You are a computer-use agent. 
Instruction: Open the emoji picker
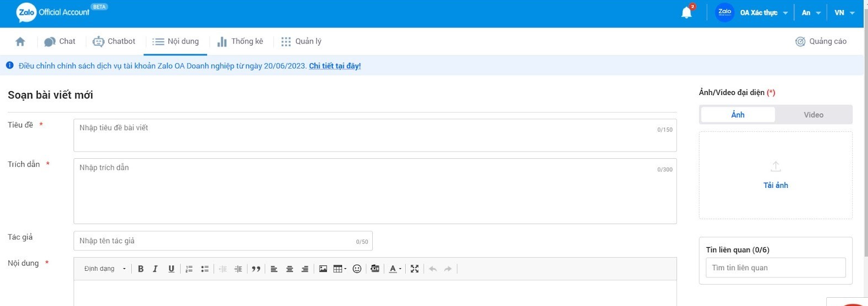357,269
